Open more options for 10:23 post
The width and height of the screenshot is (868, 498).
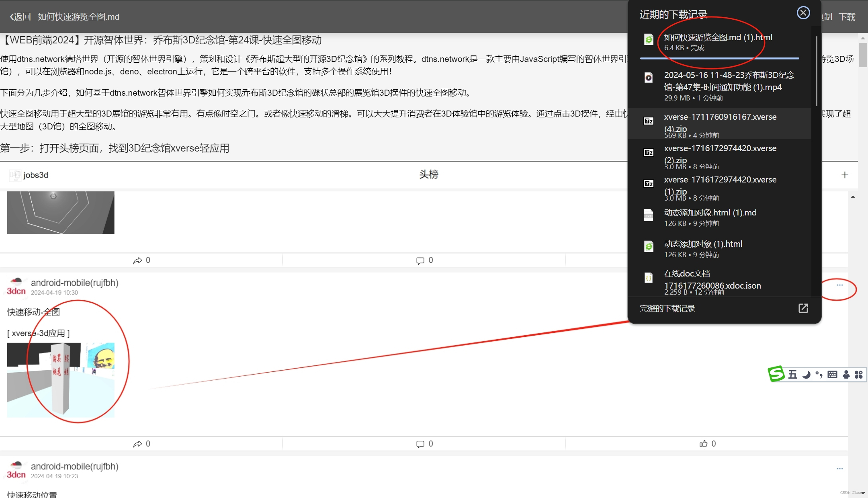(x=839, y=469)
